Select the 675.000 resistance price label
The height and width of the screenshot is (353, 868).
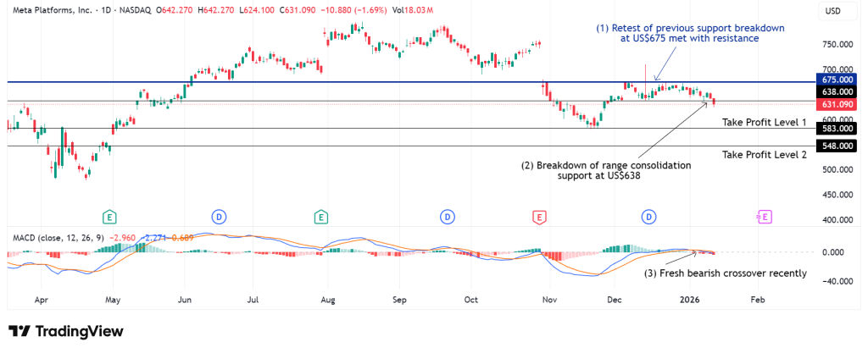click(836, 79)
